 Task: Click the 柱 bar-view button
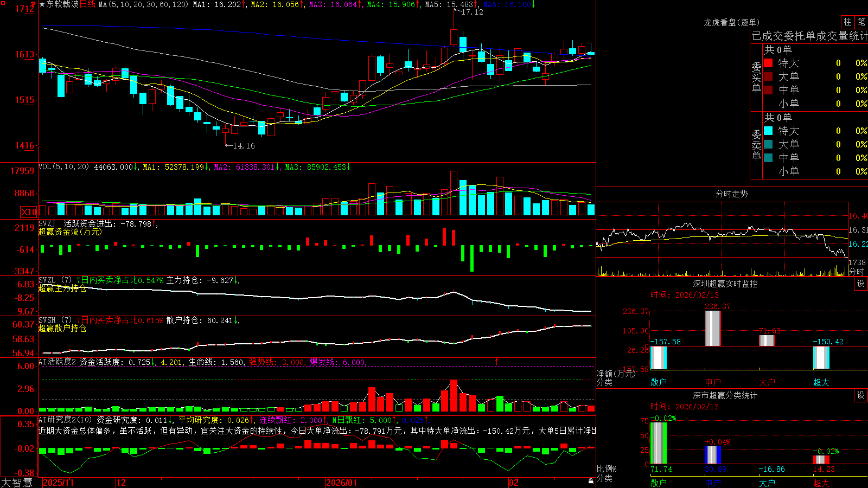pyautogui.click(x=847, y=22)
